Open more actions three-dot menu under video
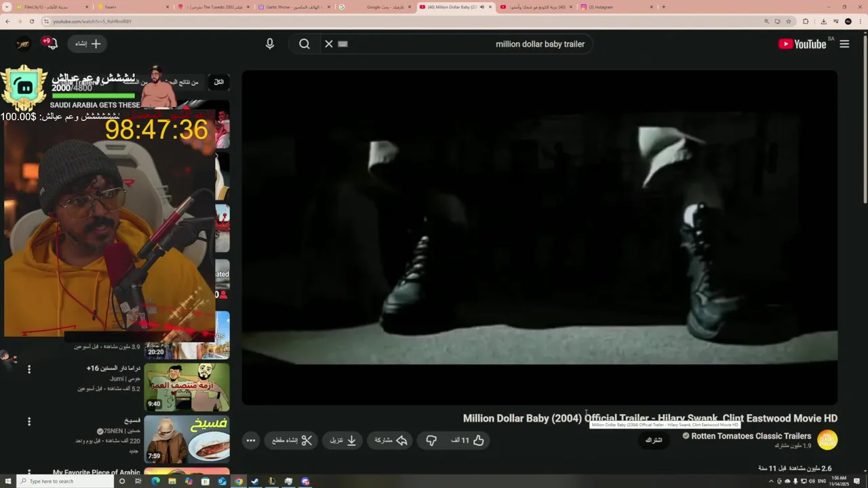Image resolution: width=868 pixels, height=488 pixels. (x=251, y=441)
